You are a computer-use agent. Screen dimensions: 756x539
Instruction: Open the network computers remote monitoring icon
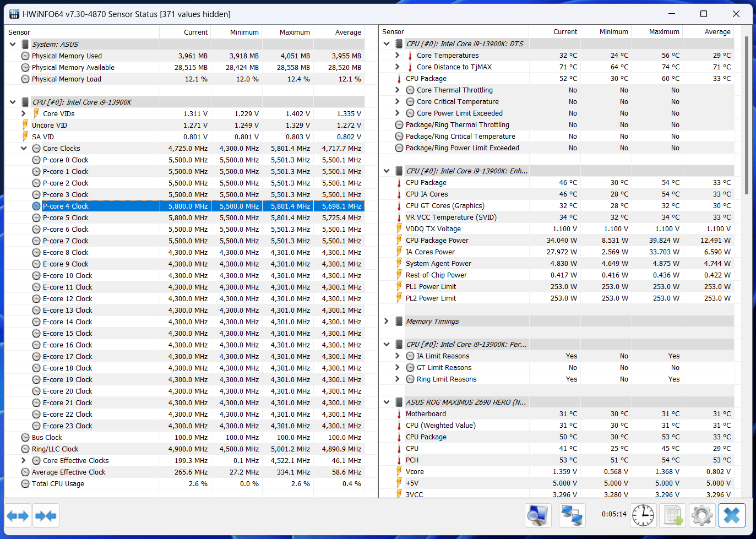[572, 516]
